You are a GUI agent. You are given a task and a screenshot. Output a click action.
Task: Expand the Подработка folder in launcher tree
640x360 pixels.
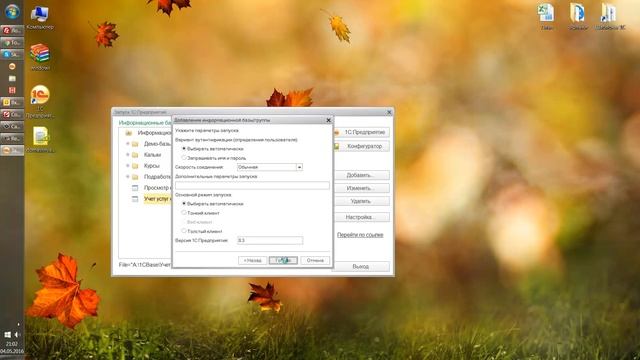(128, 177)
